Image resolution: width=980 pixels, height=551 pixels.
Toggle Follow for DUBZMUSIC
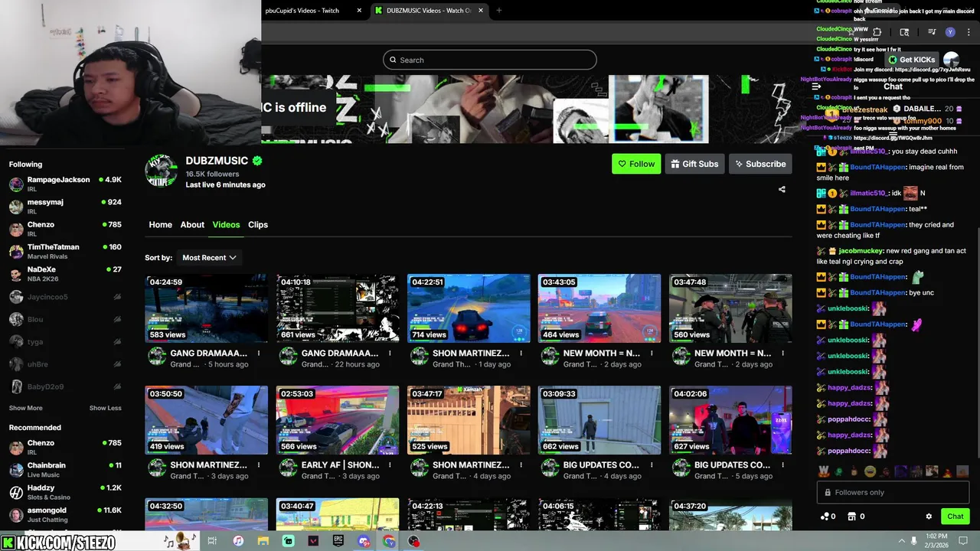[x=636, y=164]
